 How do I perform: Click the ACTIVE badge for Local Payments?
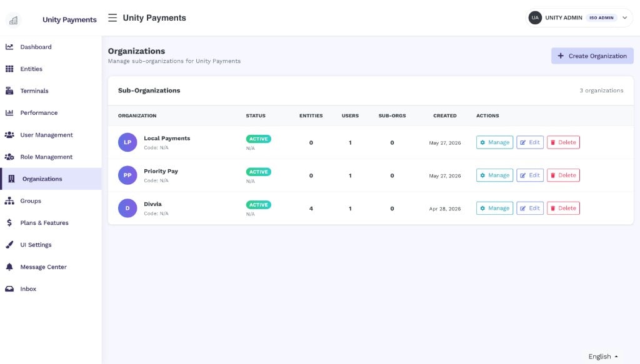point(258,139)
